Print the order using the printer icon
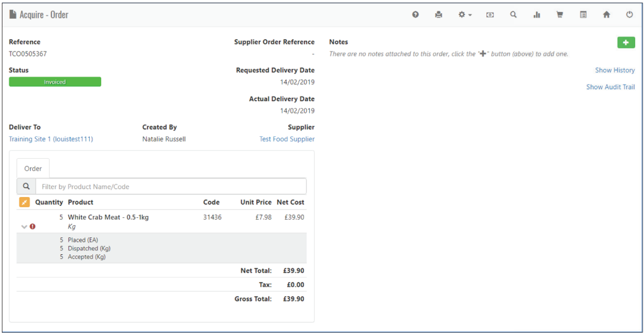The image size is (644, 334). pyautogui.click(x=439, y=14)
